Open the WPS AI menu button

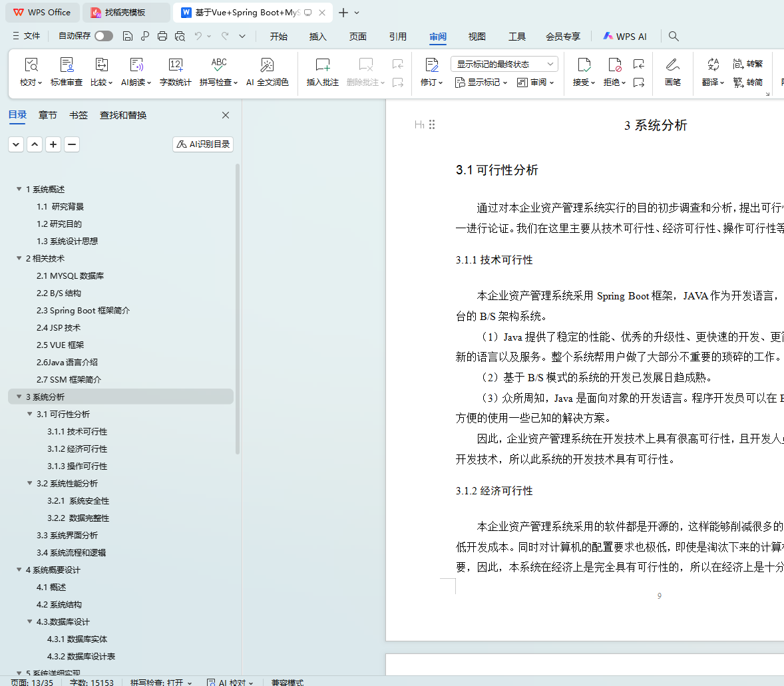click(624, 37)
